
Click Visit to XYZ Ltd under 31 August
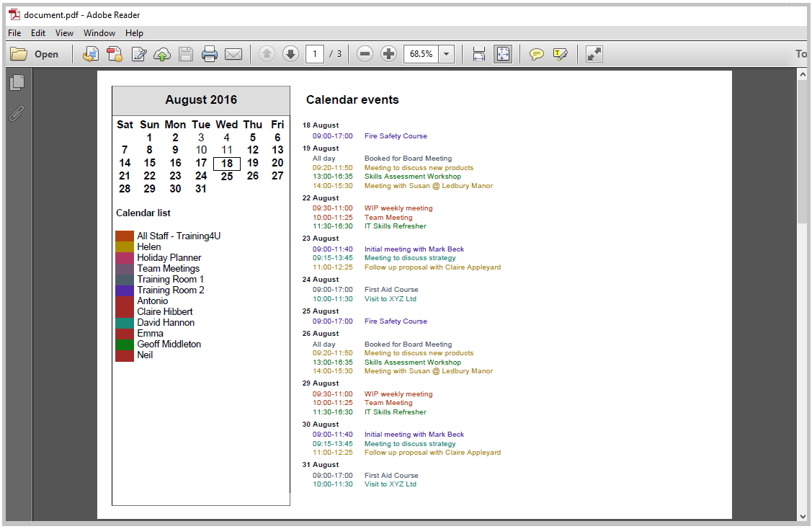point(390,484)
